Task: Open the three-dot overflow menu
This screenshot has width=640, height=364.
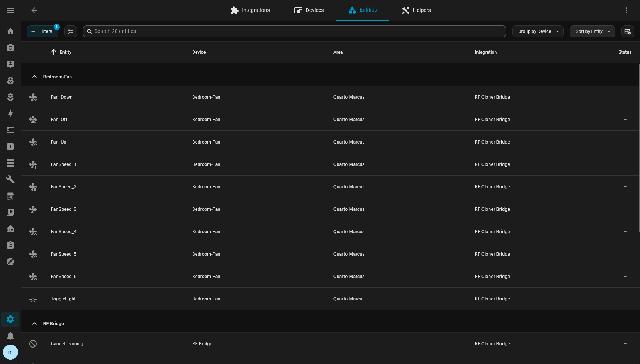Action: pos(627,10)
